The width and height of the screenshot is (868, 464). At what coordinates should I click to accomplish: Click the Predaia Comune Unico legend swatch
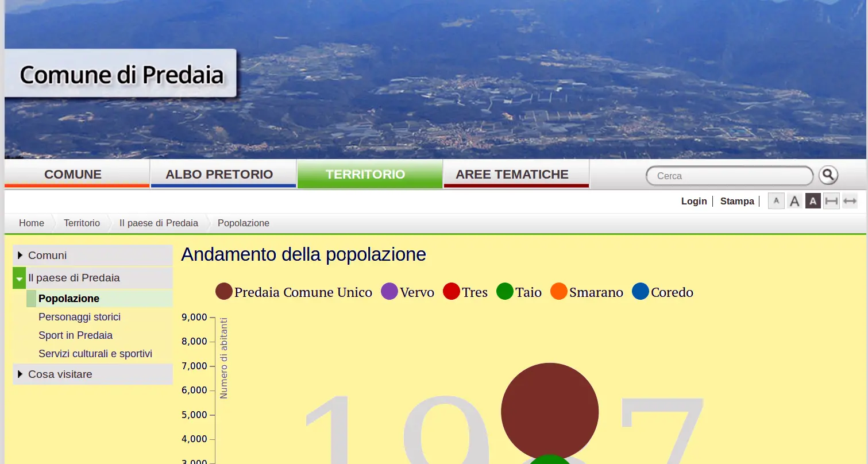(x=224, y=291)
